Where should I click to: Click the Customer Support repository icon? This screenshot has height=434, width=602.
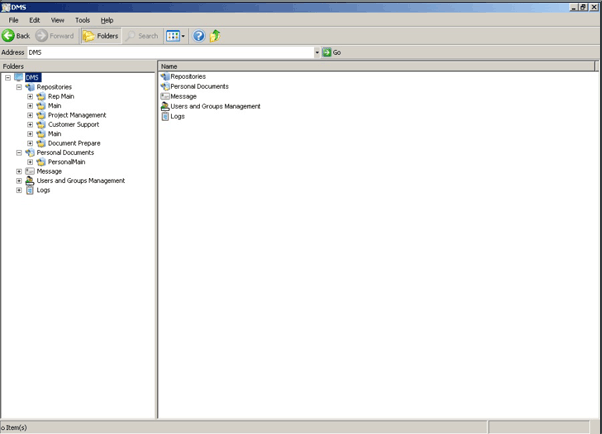click(41, 124)
